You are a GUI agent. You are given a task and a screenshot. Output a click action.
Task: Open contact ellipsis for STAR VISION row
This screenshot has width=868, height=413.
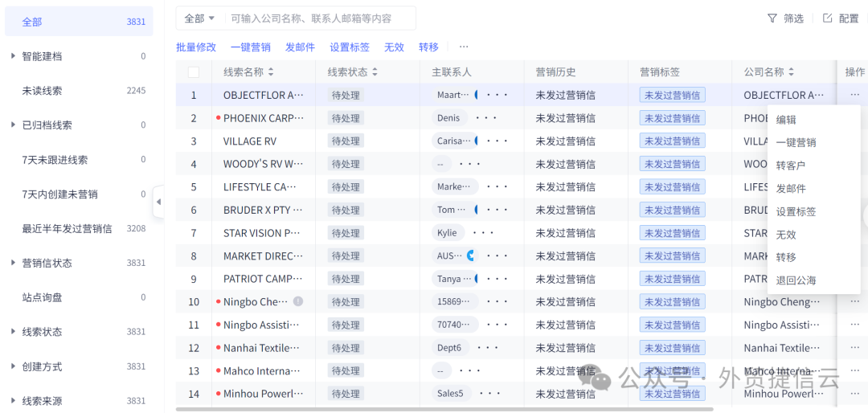point(483,233)
